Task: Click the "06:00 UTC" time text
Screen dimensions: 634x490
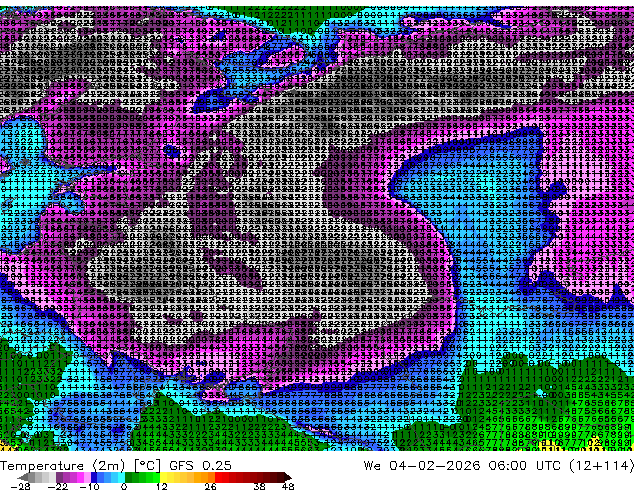Action: coord(524,465)
